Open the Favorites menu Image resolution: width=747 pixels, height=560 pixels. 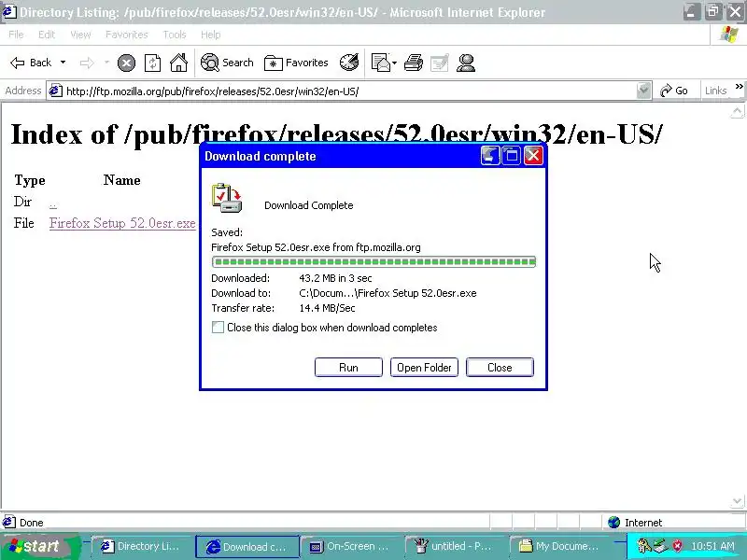pyautogui.click(x=126, y=35)
